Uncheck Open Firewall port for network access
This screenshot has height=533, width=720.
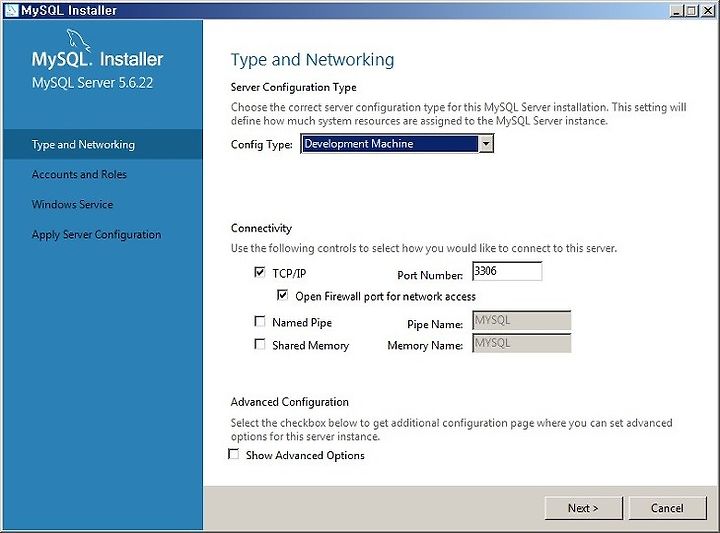282,295
